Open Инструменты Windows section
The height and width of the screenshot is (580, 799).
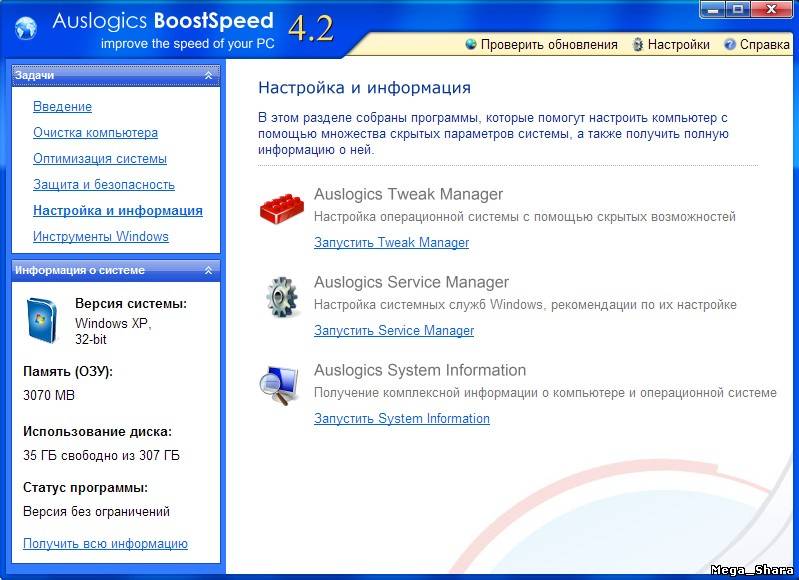coord(100,236)
